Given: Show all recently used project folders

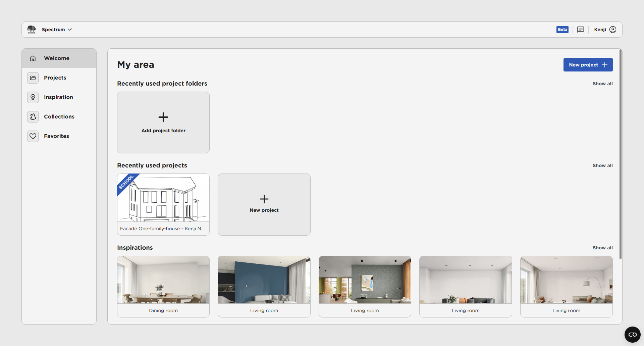Looking at the screenshot, I should tap(602, 84).
